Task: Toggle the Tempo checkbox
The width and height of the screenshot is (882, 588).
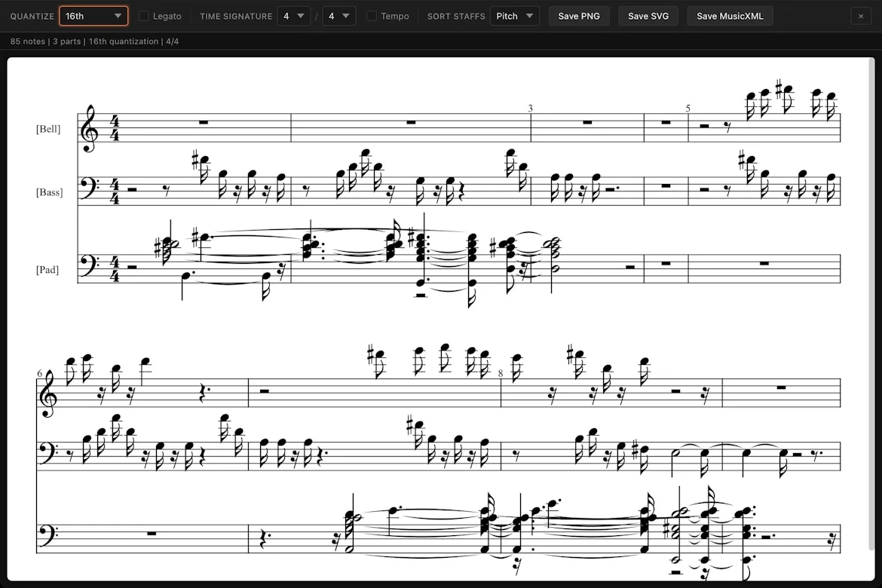Action: pos(371,16)
